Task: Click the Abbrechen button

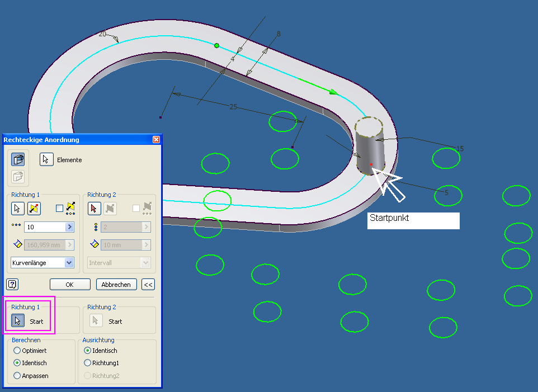Action: pos(116,284)
